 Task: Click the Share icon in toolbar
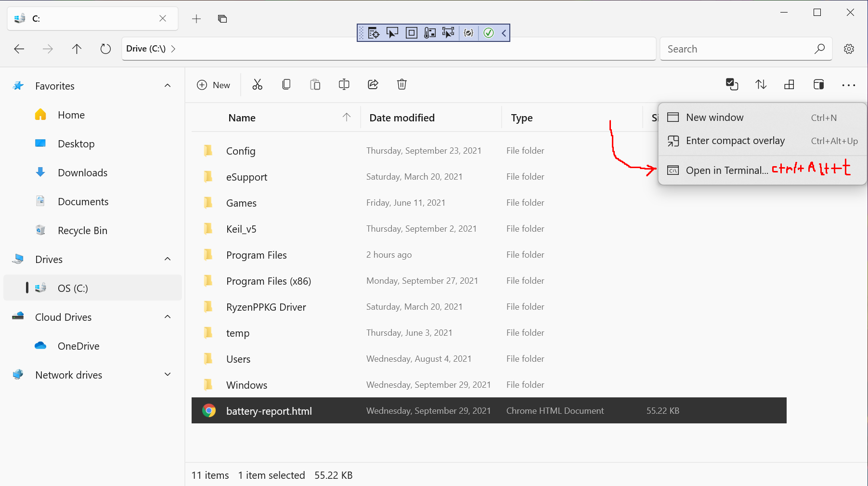(x=373, y=85)
